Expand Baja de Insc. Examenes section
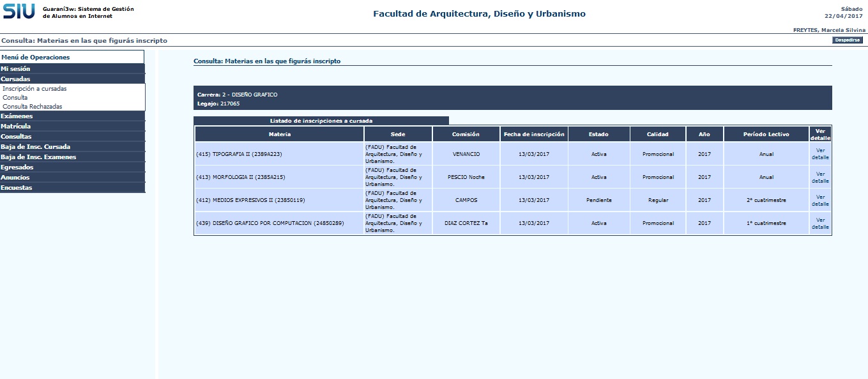The image size is (868, 379). [x=72, y=157]
